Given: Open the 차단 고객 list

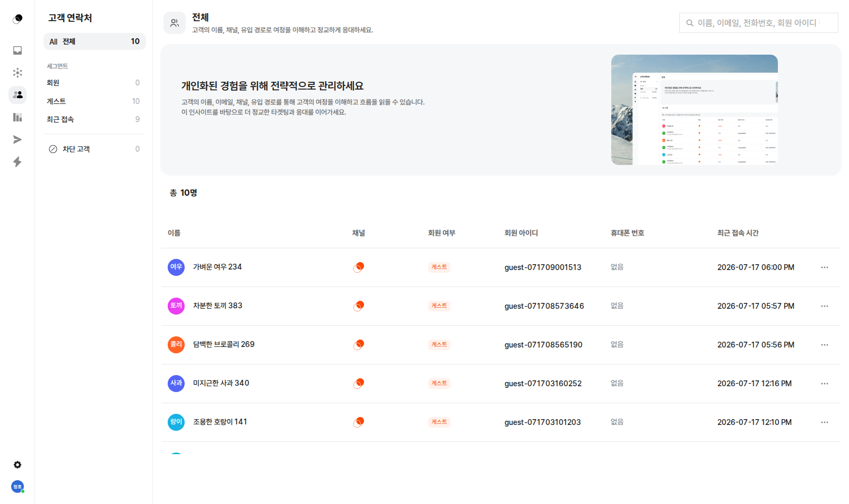Looking at the screenshot, I should tap(93, 149).
